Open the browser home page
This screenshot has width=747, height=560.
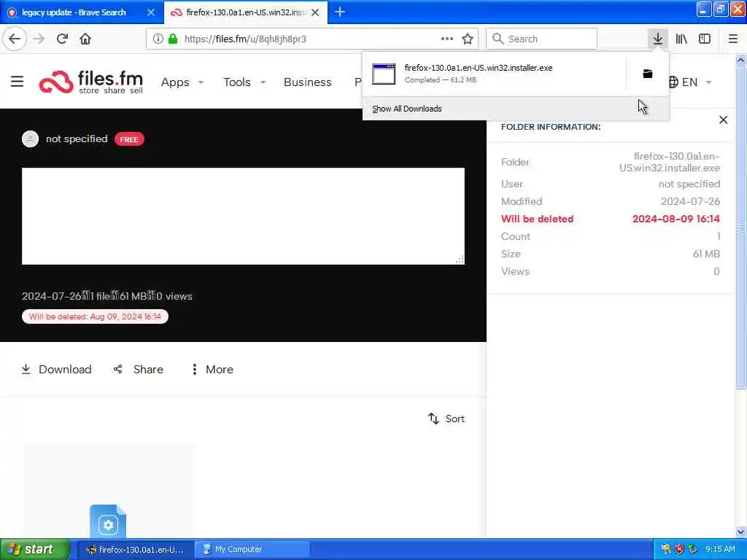[85, 39]
